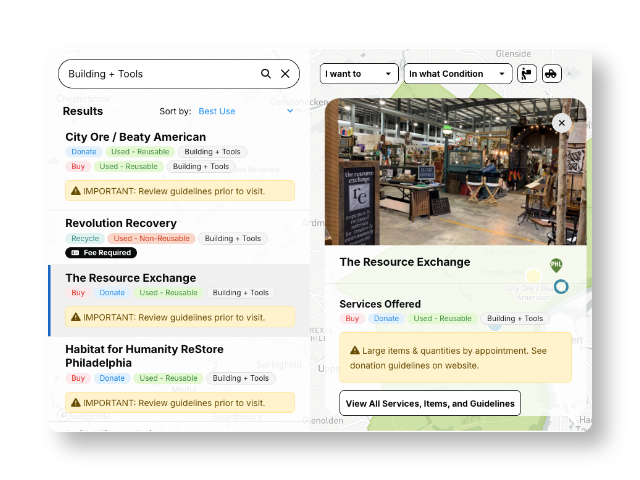This screenshot has height=480, width=640.
Task: Click the blue ring map marker
Action: coord(561,287)
